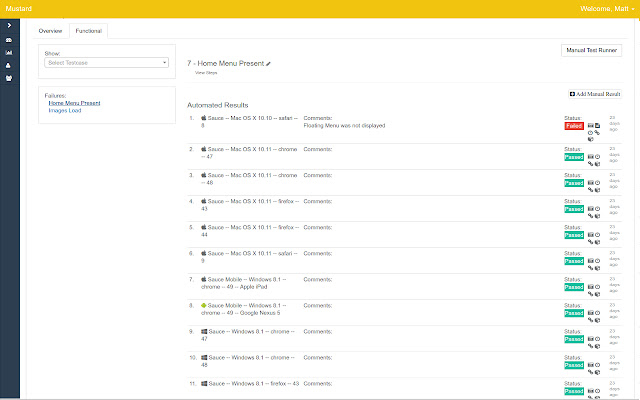Click the cube icon in row 8, Google Nexus 5

pyautogui.click(x=598, y=320)
